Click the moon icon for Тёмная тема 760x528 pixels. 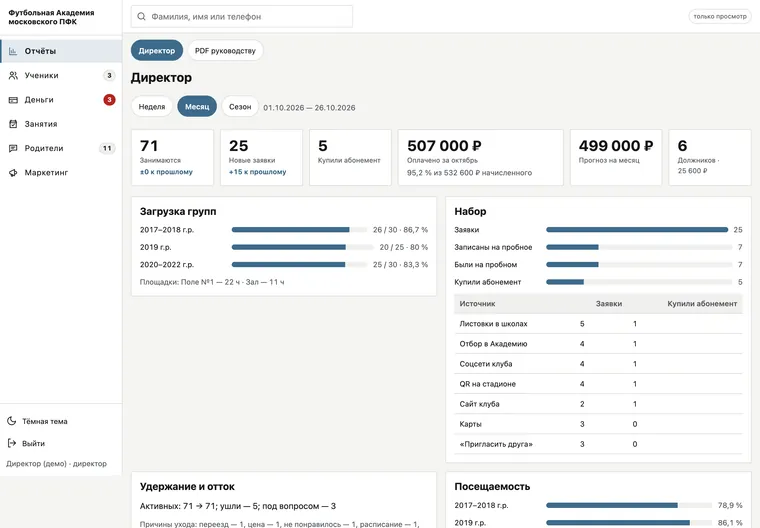pyautogui.click(x=12, y=421)
